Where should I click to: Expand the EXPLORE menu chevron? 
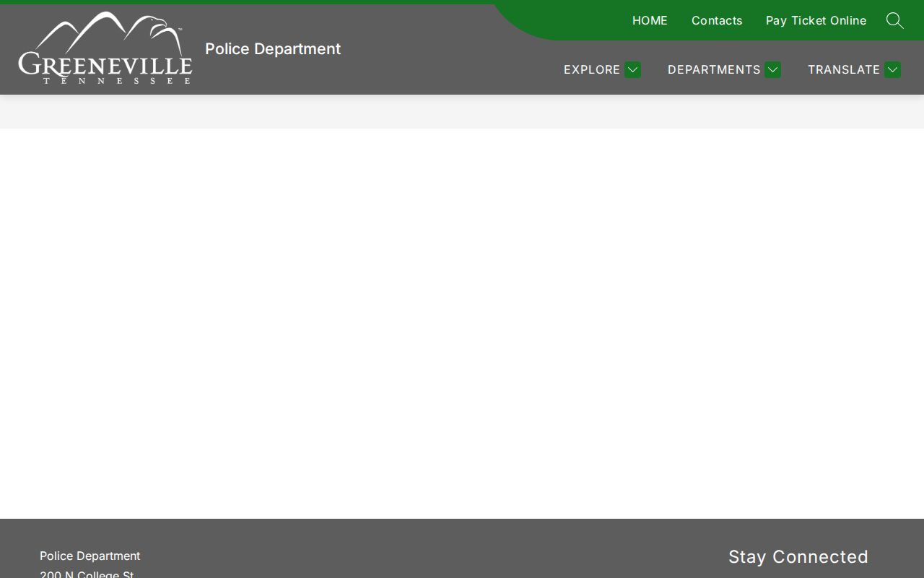[632, 69]
